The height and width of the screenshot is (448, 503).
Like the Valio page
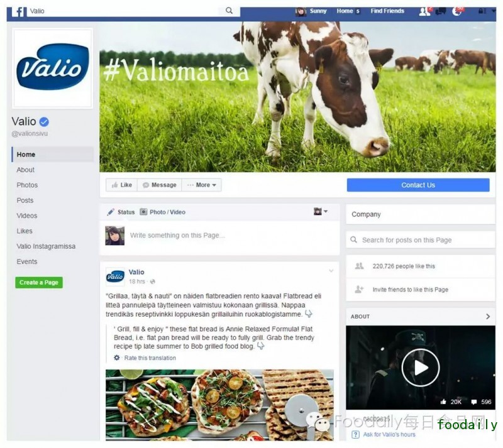pyautogui.click(x=121, y=185)
